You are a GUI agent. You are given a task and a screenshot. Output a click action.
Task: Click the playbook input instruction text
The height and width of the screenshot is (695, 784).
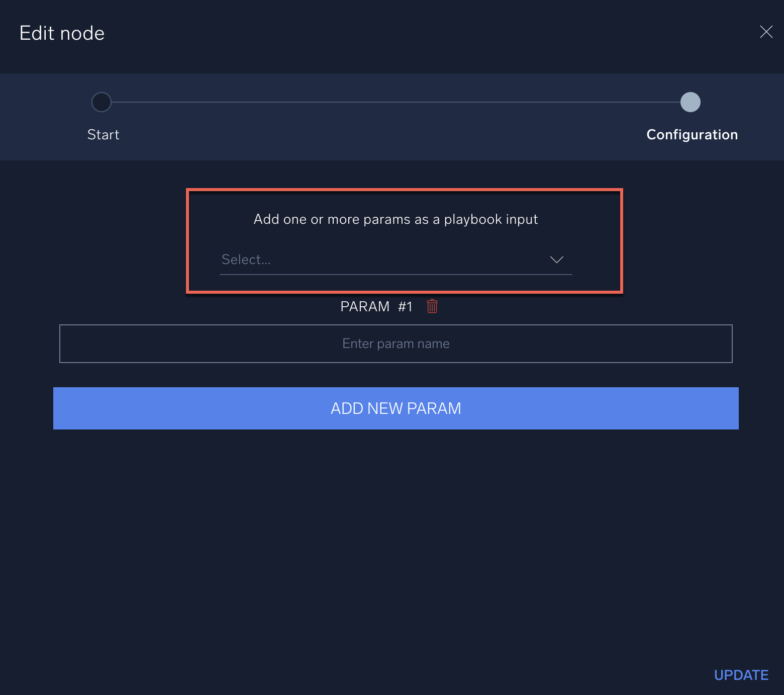click(x=396, y=219)
